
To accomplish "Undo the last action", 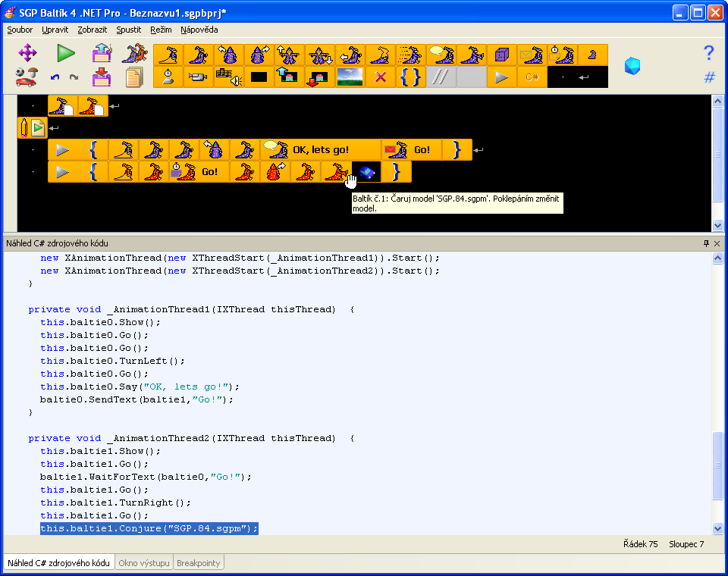I will [55, 77].
